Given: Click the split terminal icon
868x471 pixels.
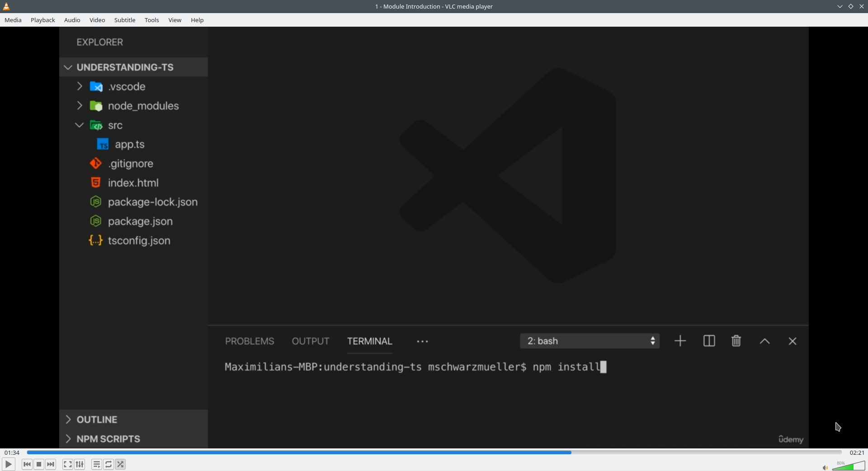Looking at the screenshot, I should coord(709,341).
